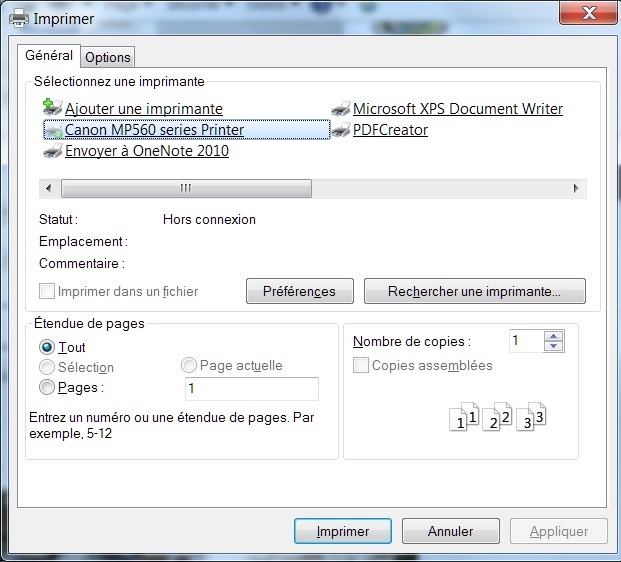Open the Options tab
The image size is (621, 562).
[108, 57]
